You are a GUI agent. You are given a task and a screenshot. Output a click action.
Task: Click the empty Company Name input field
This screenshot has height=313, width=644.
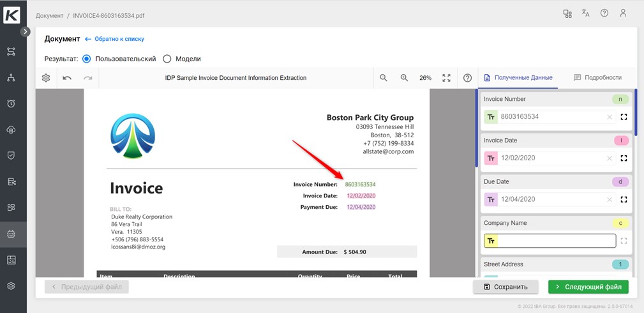coord(556,241)
